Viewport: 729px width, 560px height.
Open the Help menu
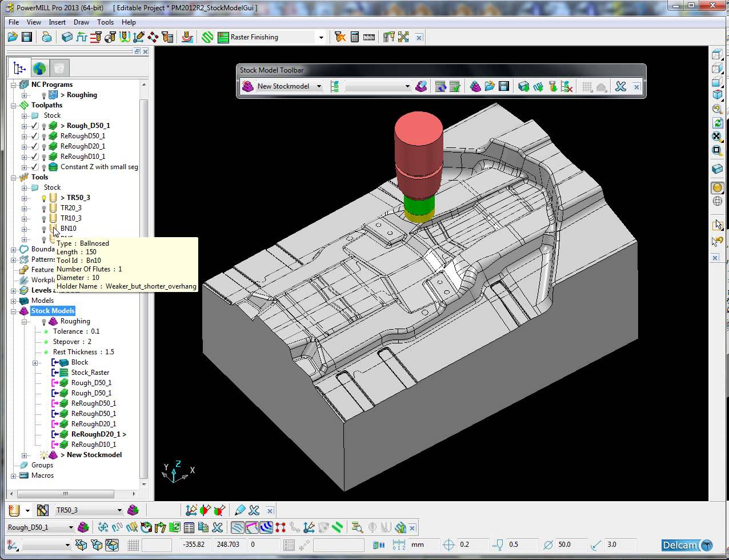(129, 22)
